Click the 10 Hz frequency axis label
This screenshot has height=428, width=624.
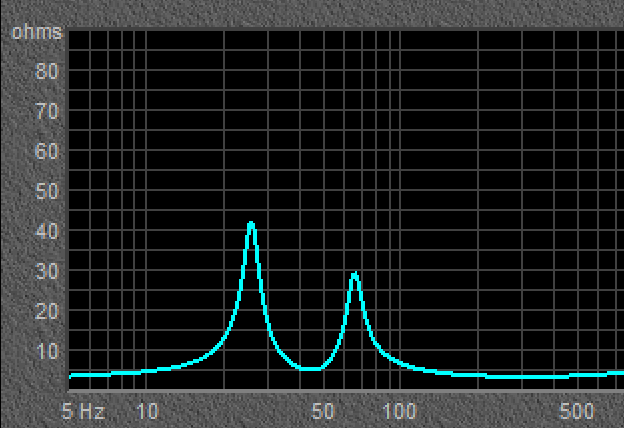click(147, 411)
